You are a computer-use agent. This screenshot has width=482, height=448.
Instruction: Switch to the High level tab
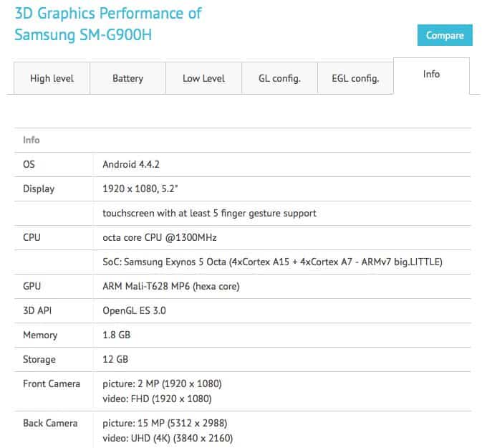(x=52, y=78)
